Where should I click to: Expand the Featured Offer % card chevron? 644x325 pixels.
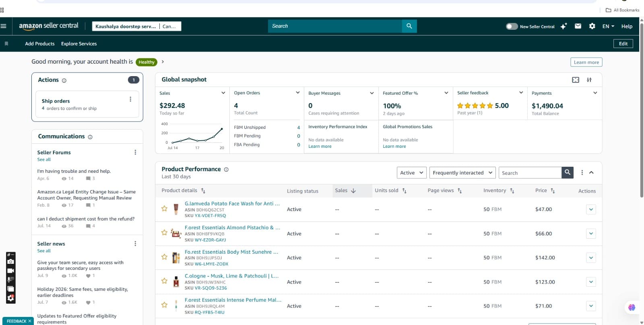click(x=446, y=93)
